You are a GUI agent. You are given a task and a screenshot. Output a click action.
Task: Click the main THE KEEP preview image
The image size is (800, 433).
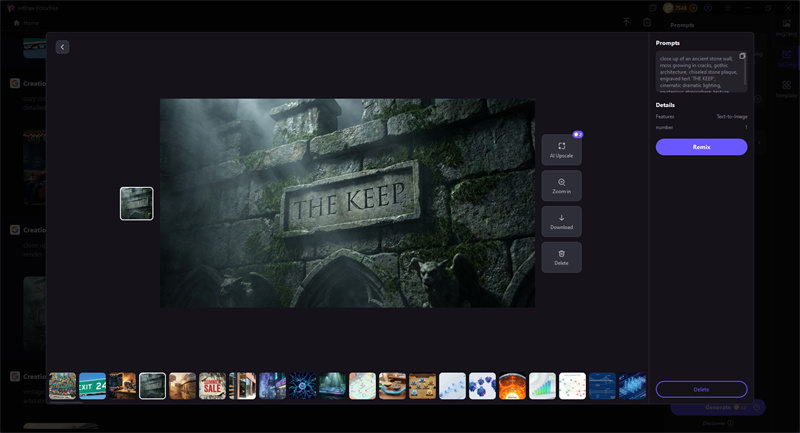tap(347, 203)
